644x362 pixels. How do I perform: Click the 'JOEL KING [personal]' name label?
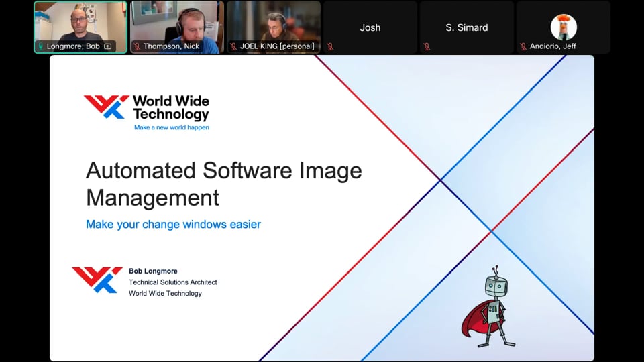pyautogui.click(x=277, y=46)
